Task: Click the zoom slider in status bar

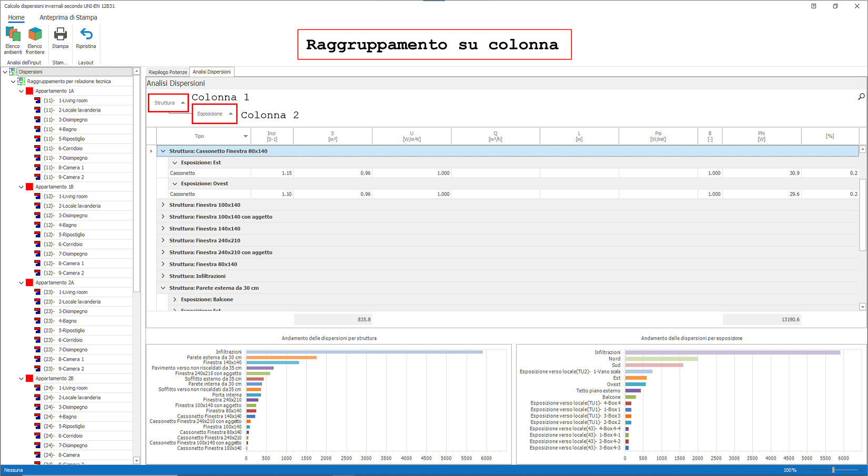Action: tap(833, 470)
